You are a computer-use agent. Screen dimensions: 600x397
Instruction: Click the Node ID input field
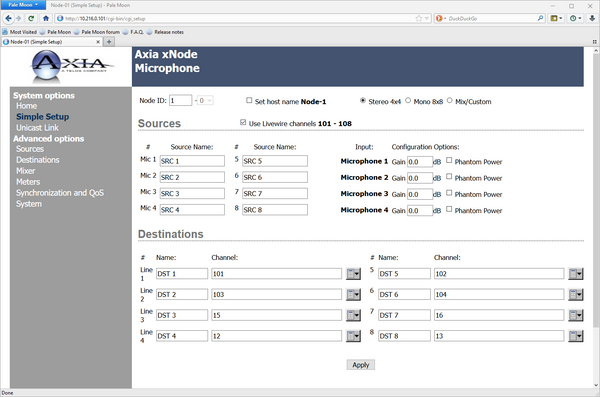point(180,100)
